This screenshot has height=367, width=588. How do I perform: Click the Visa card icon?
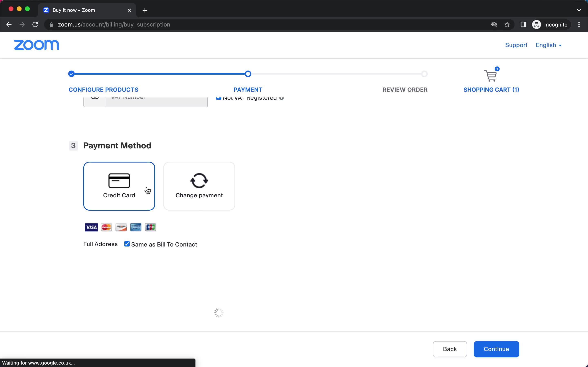[91, 228]
